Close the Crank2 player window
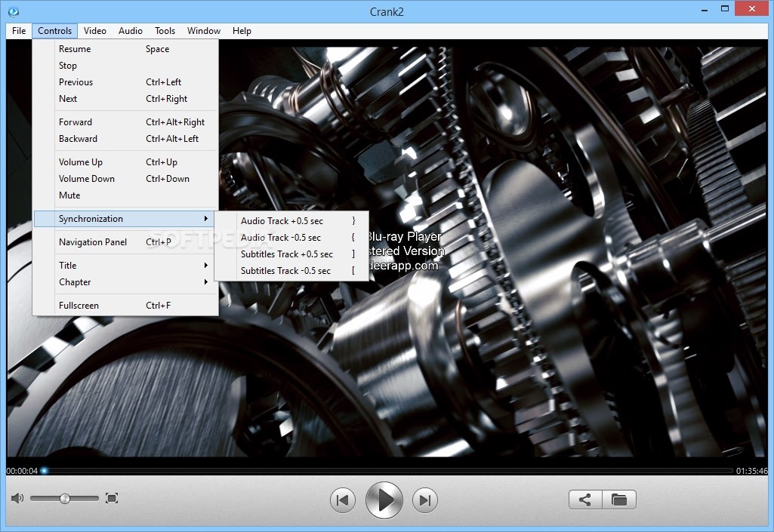This screenshot has width=774, height=532. point(752,9)
